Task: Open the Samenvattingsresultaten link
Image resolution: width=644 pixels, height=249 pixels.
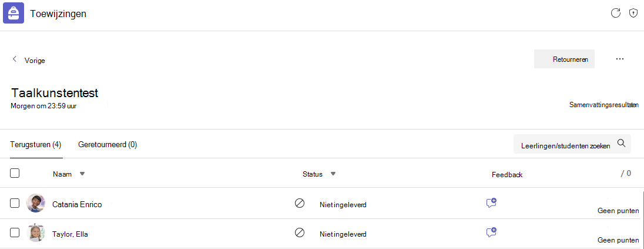Action: 604,105
